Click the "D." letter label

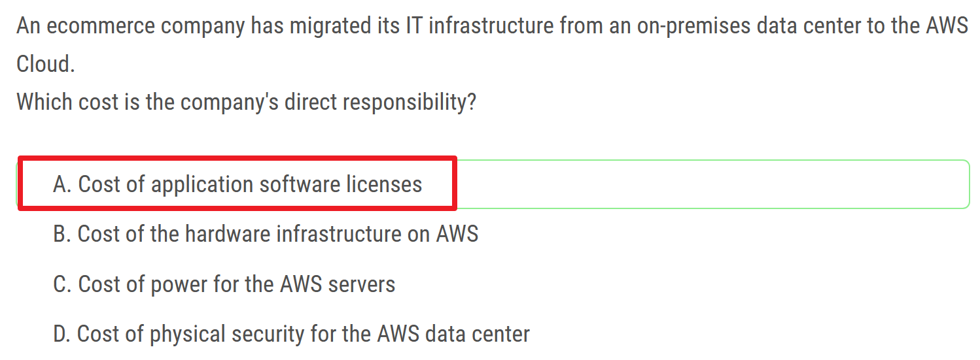[62, 334]
